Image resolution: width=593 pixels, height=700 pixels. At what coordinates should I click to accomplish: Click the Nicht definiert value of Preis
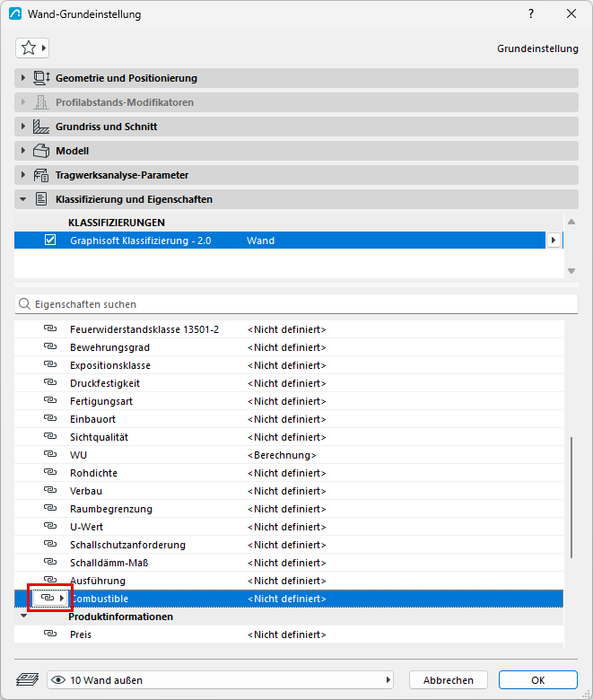click(x=287, y=634)
